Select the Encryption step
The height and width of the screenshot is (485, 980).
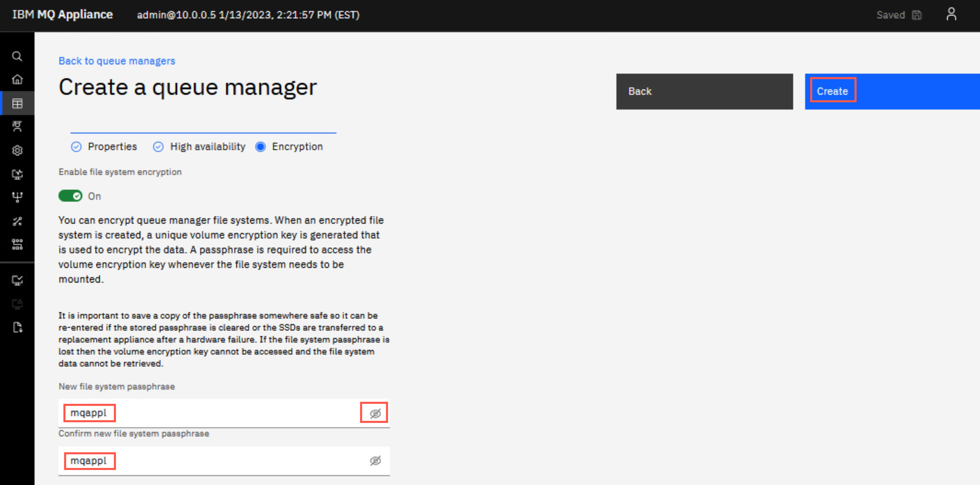pyautogui.click(x=289, y=146)
